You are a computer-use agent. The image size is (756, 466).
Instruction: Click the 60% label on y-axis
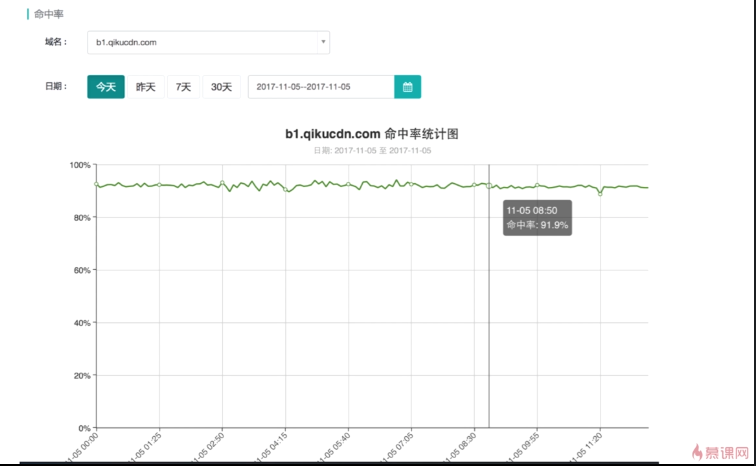(80, 270)
